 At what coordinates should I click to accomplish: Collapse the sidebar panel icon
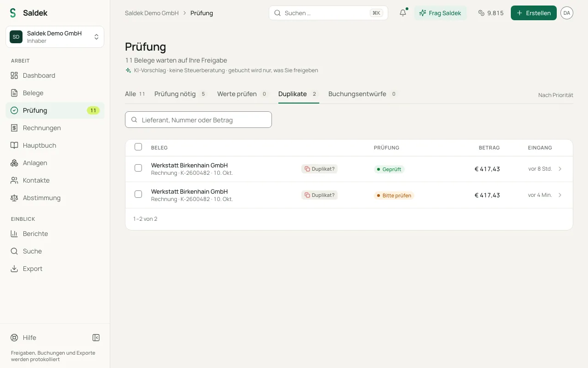click(x=96, y=338)
